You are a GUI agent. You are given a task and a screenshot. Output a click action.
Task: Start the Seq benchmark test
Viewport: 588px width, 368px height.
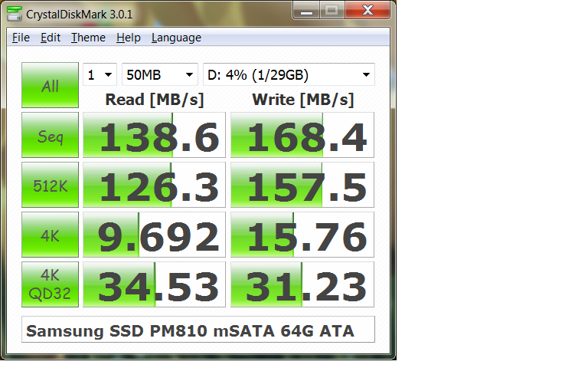(50, 135)
